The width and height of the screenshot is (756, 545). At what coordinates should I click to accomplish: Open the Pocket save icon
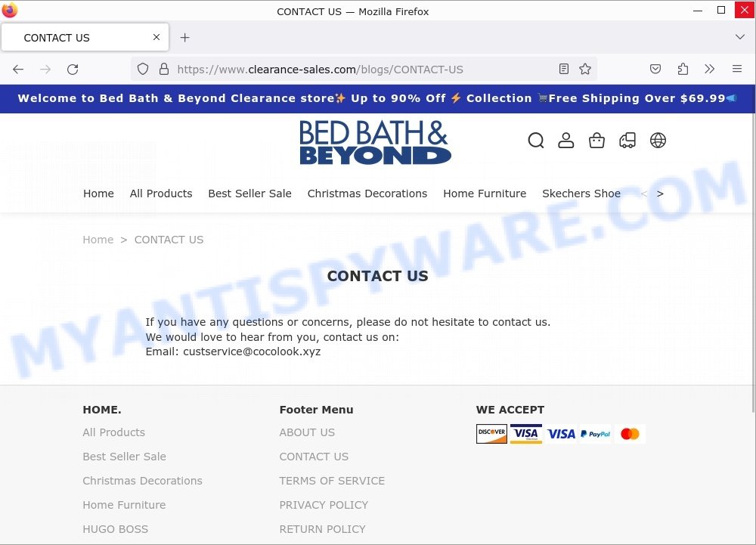(655, 69)
